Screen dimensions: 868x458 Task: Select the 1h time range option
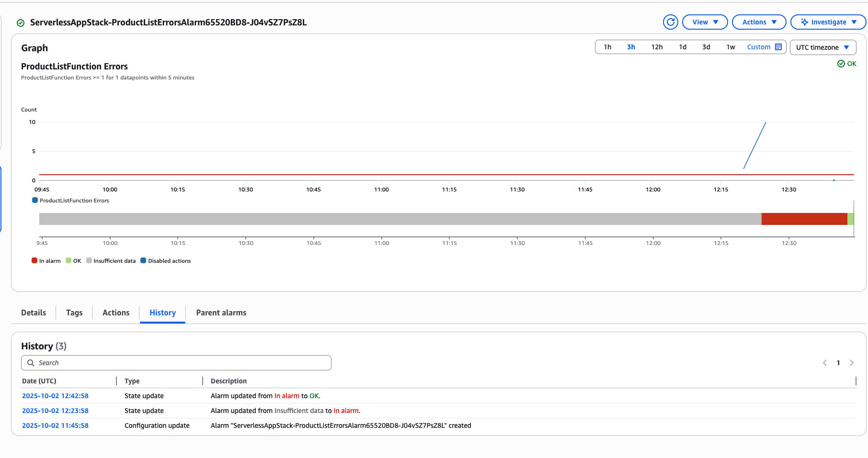click(607, 47)
